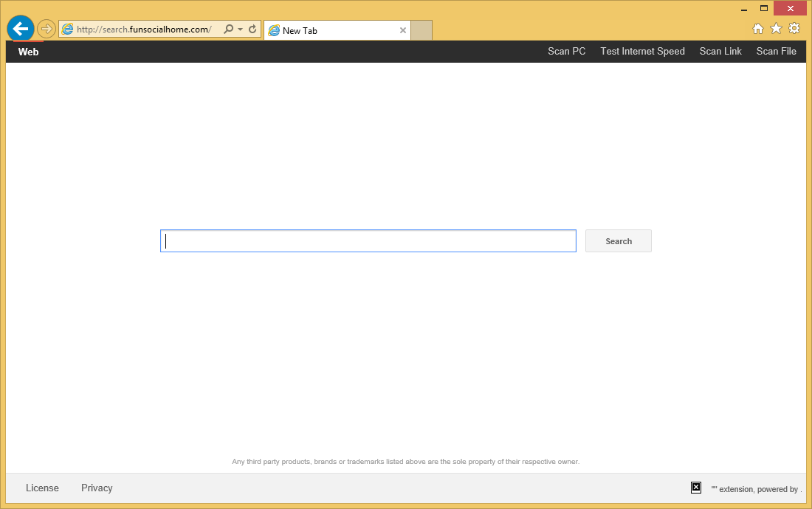This screenshot has height=509, width=812.
Task: Click the magnifier search icon in address bar
Action: (x=228, y=30)
